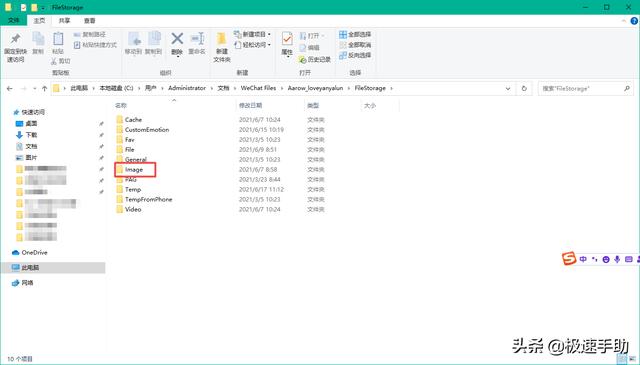640x365 pixels.
Task: Toggle Sogou 中 Chinese/English mode
Action: tap(583, 259)
